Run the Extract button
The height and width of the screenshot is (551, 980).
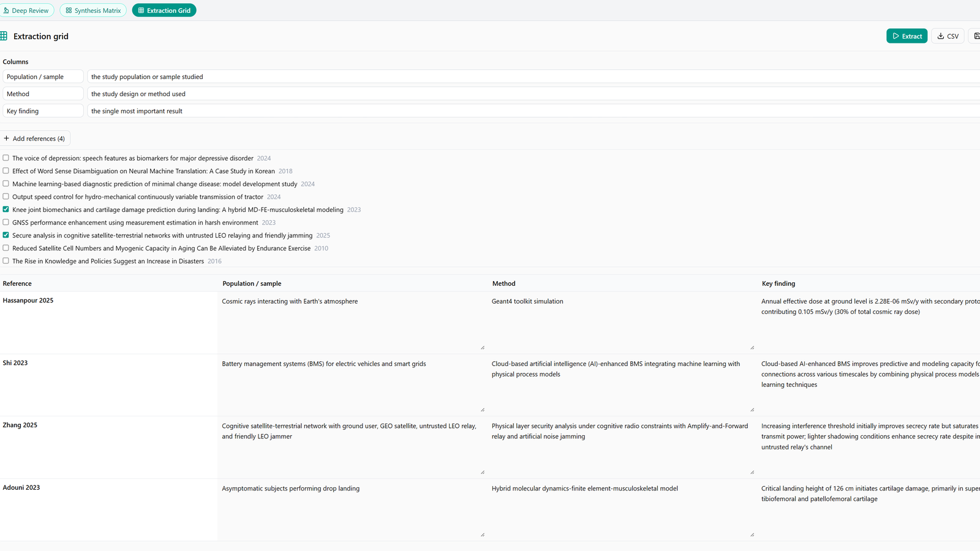click(907, 36)
